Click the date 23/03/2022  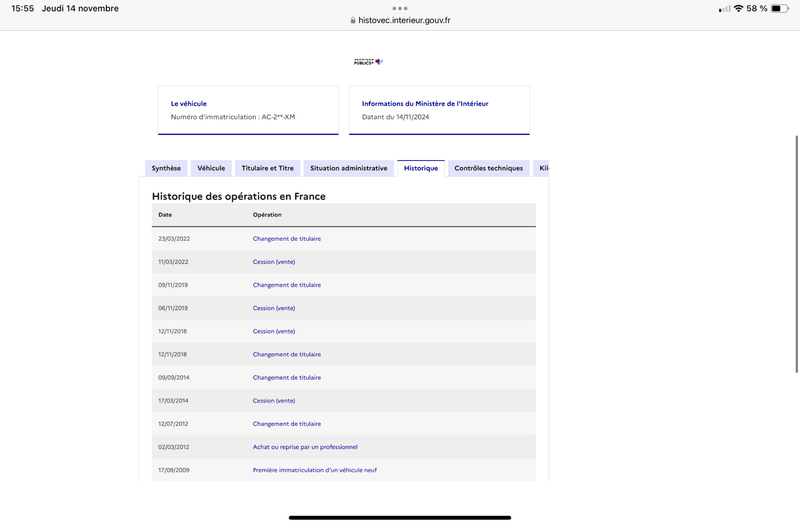(x=174, y=239)
